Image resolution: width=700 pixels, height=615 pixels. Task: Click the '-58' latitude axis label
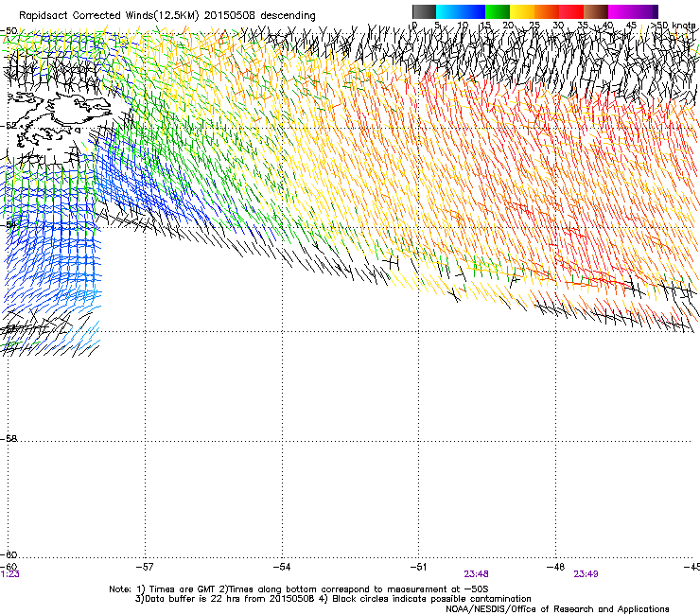coord(9,439)
